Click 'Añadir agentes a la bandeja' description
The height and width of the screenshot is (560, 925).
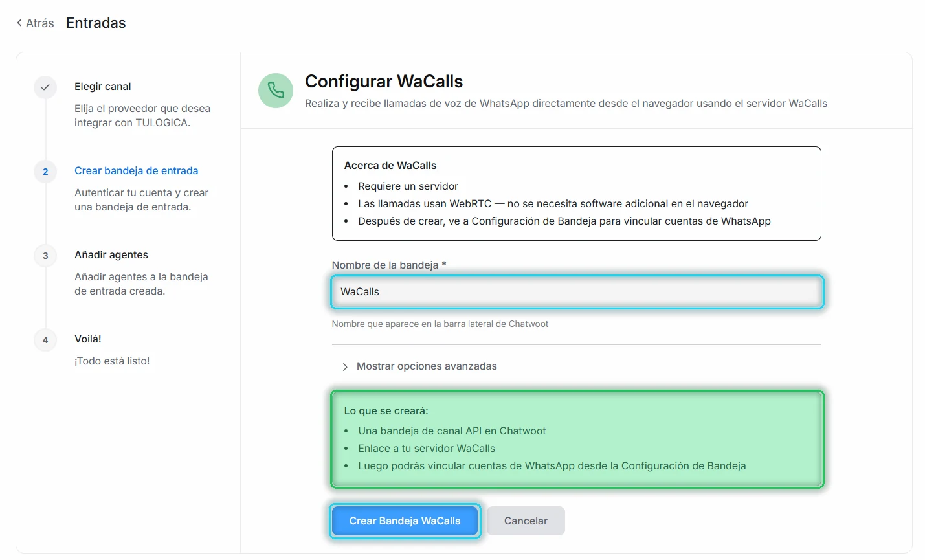141,284
